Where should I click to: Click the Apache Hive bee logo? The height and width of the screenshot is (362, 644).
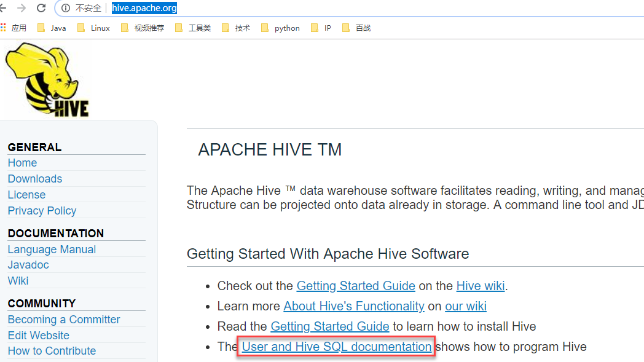pos(46,79)
